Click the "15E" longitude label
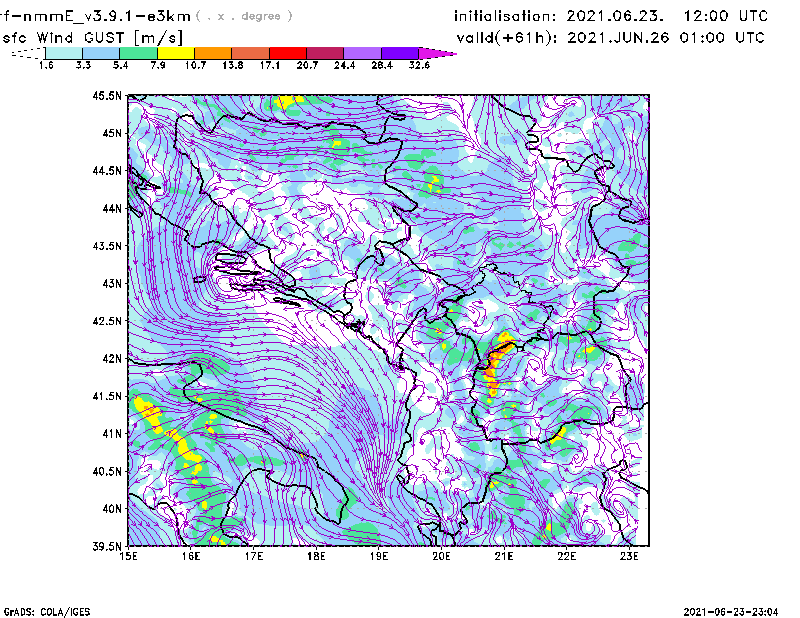 [128, 556]
